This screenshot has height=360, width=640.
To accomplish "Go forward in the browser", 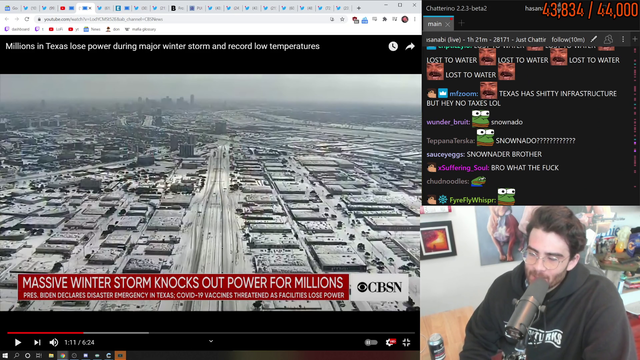I will pos(17,19).
